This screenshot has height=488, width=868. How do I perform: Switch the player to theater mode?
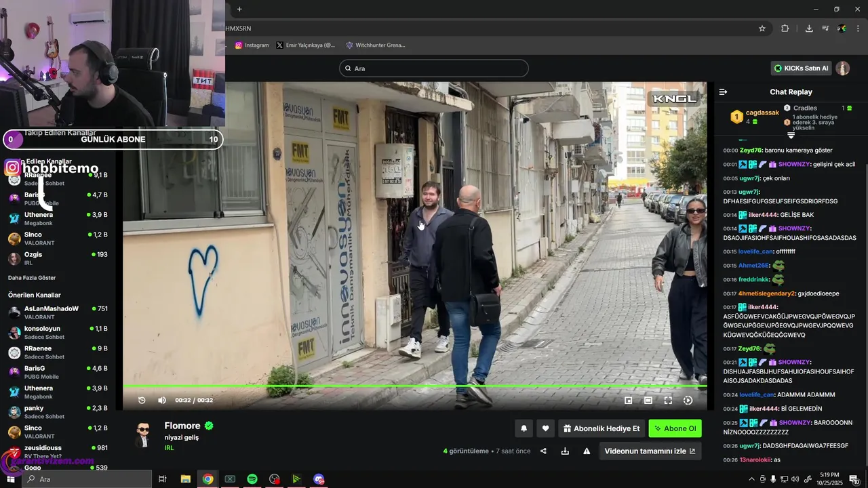click(648, 401)
